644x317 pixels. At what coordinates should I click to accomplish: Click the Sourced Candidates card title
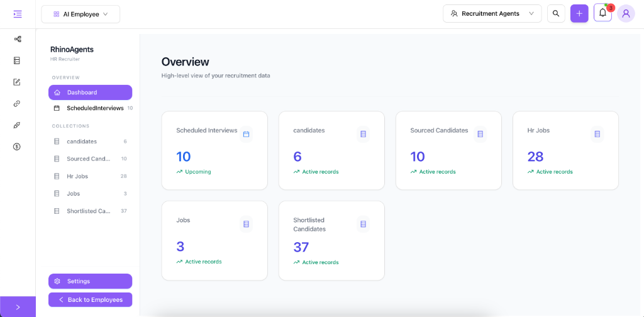pyautogui.click(x=439, y=131)
